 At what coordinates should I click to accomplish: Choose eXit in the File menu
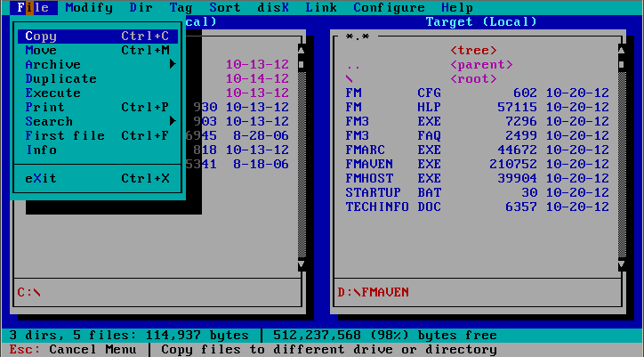point(98,178)
